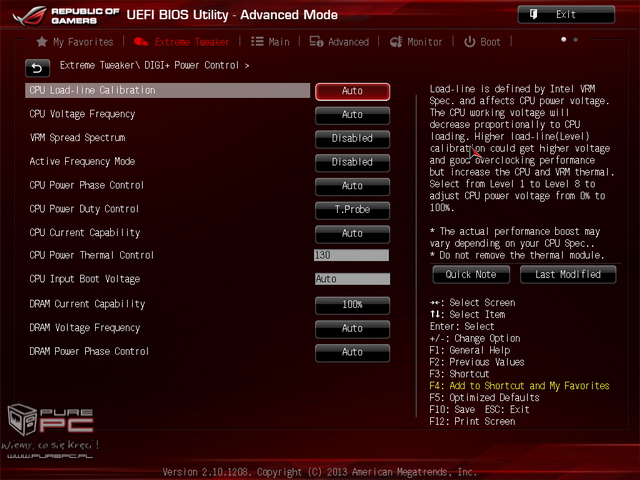The width and height of the screenshot is (640, 480).
Task: Open CPU Load-line Calibration Auto dropdown
Action: pyautogui.click(x=352, y=91)
